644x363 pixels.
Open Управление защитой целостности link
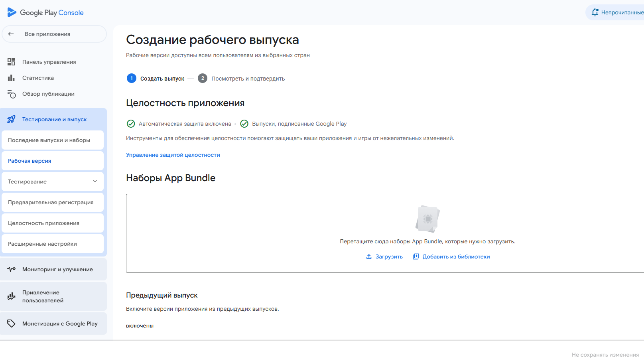tap(173, 155)
